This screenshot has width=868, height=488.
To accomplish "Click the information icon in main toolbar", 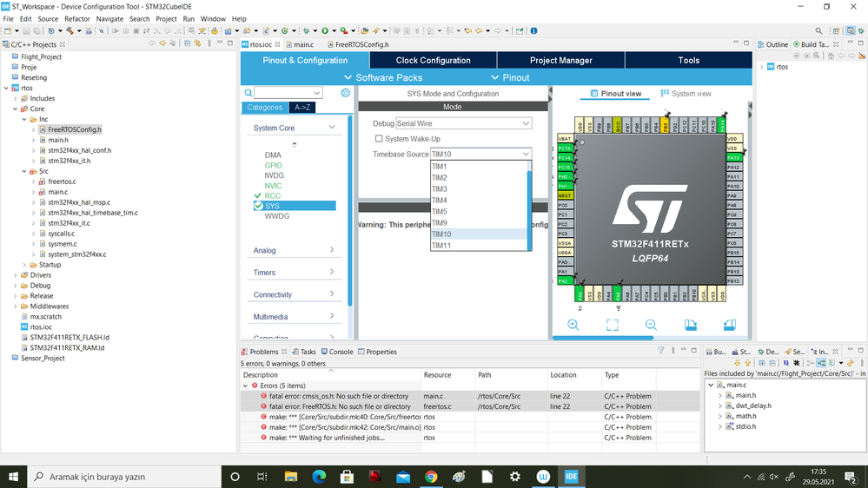I will click(533, 31).
